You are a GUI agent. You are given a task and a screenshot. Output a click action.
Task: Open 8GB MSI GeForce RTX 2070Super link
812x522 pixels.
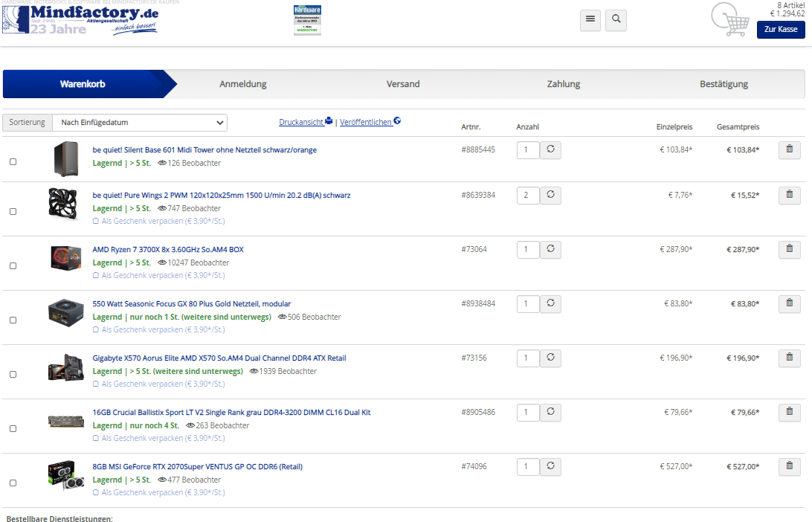[x=197, y=467]
